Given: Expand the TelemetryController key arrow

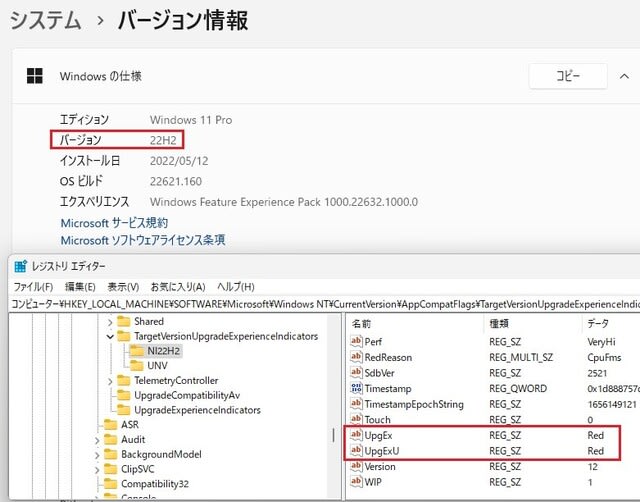Looking at the screenshot, I should click(110, 381).
